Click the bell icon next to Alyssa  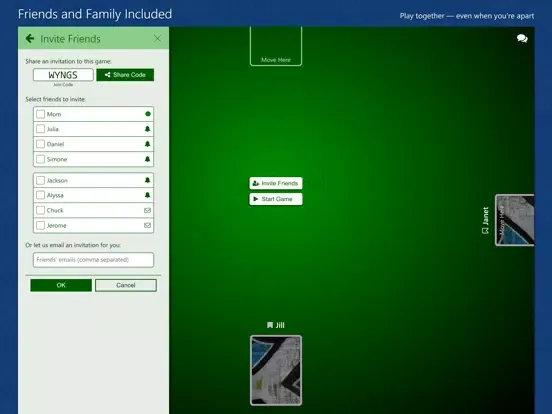pos(148,195)
